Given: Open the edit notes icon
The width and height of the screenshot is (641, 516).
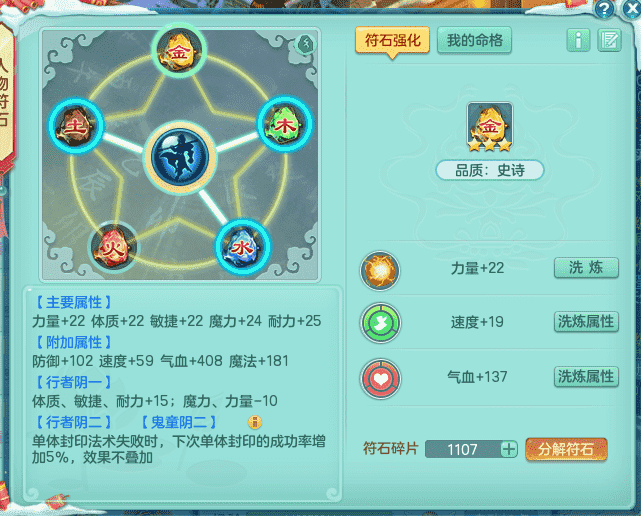Looking at the screenshot, I should pyautogui.click(x=610, y=40).
